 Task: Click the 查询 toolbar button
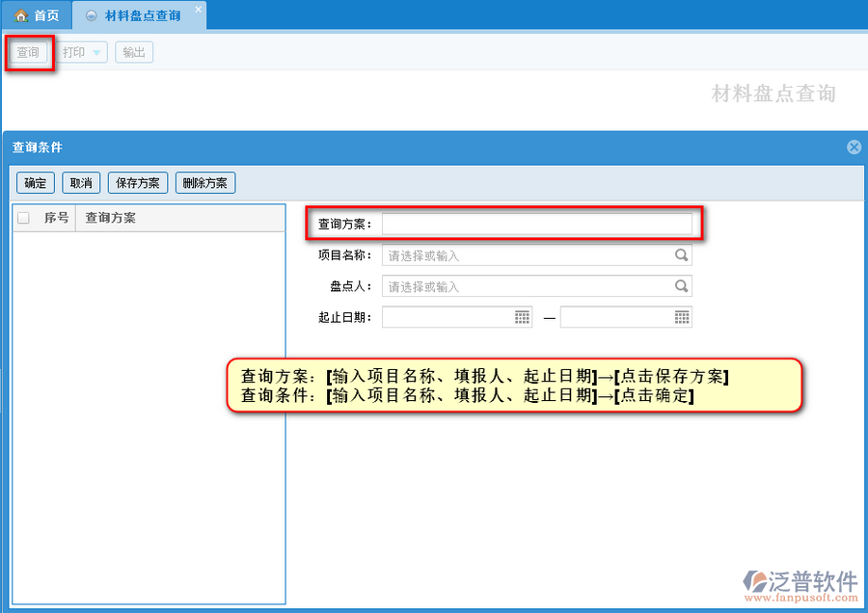(x=28, y=52)
